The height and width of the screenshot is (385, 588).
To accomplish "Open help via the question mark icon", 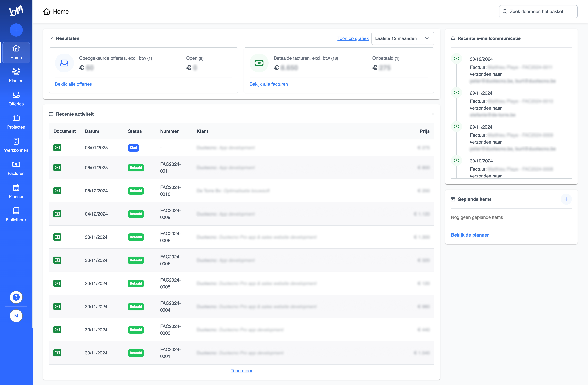I will (x=16, y=297).
